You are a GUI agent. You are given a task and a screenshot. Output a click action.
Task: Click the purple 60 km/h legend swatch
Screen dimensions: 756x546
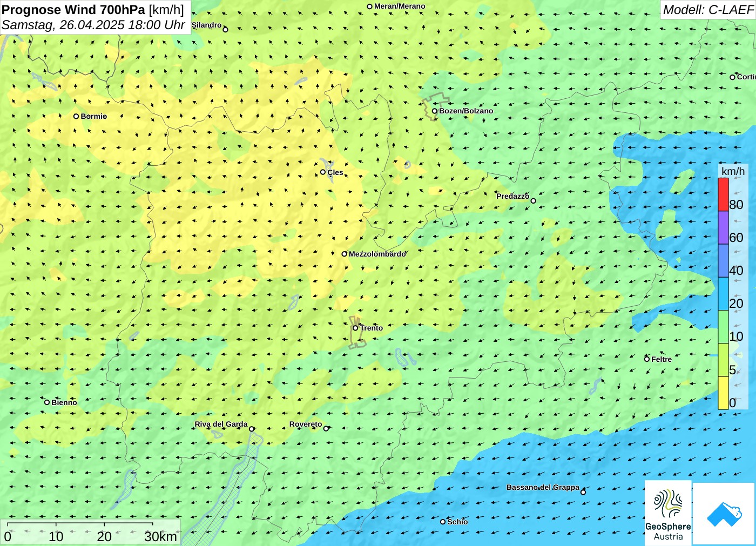tap(723, 227)
